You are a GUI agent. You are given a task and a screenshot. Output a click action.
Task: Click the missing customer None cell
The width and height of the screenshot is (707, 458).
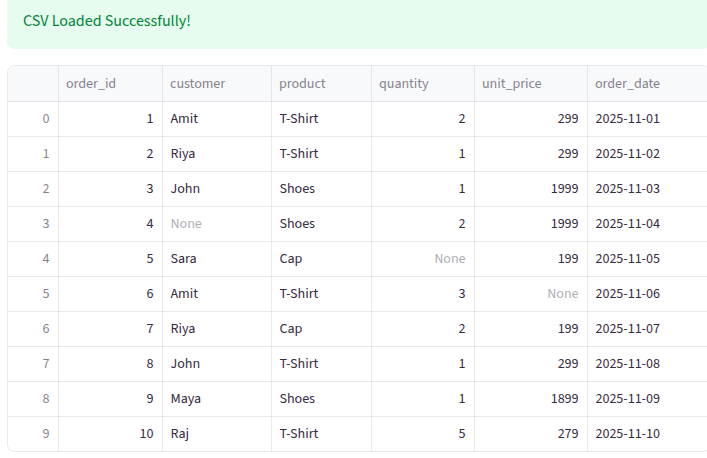pos(186,224)
